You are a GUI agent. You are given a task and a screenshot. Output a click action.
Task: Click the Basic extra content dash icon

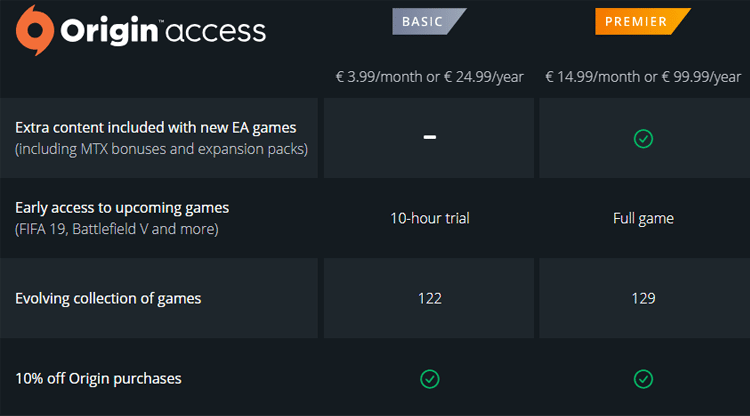[x=430, y=137]
